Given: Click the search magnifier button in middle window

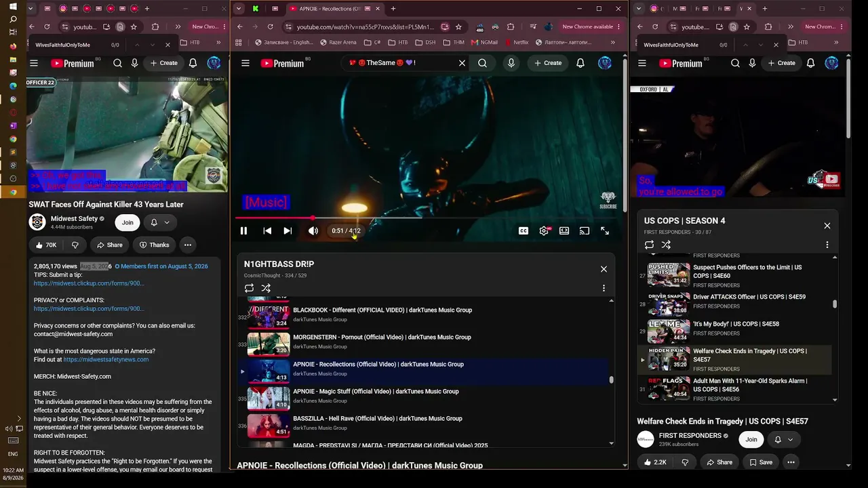Looking at the screenshot, I should [482, 63].
